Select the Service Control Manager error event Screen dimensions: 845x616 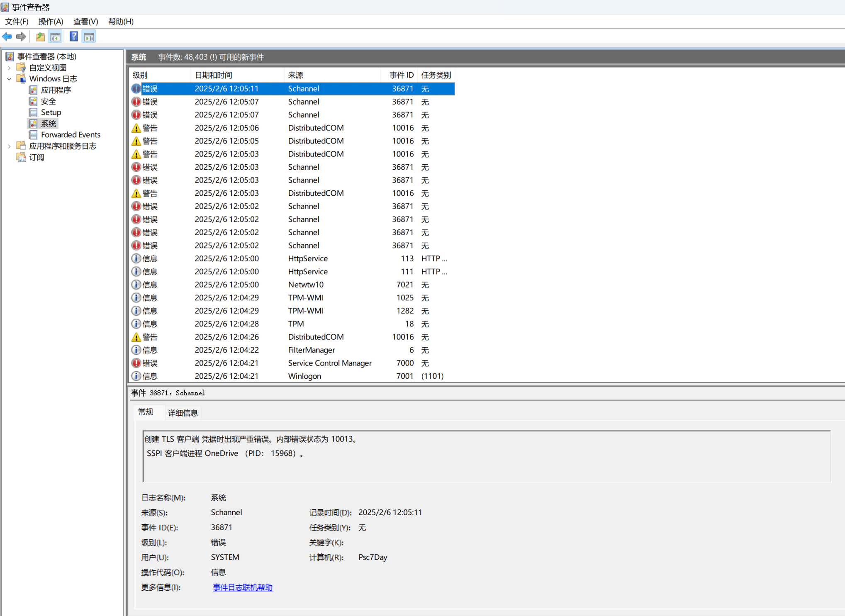329,363
